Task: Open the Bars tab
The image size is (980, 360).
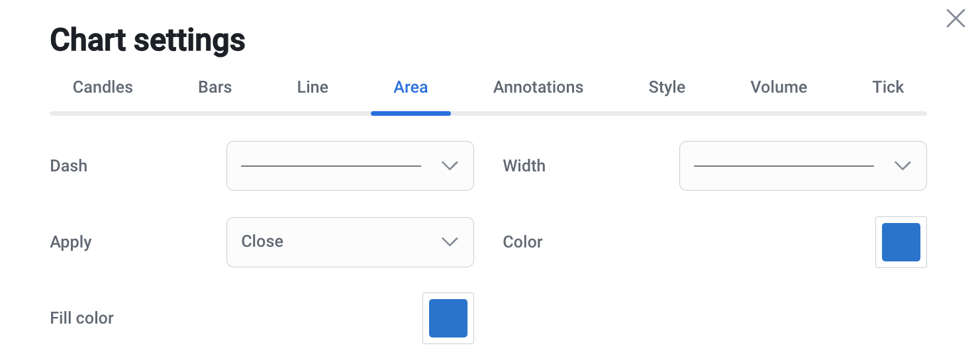Action: [215, 87]
